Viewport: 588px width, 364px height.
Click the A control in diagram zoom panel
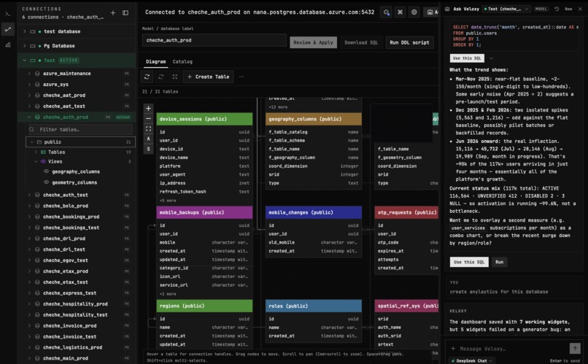click(149, 139)
